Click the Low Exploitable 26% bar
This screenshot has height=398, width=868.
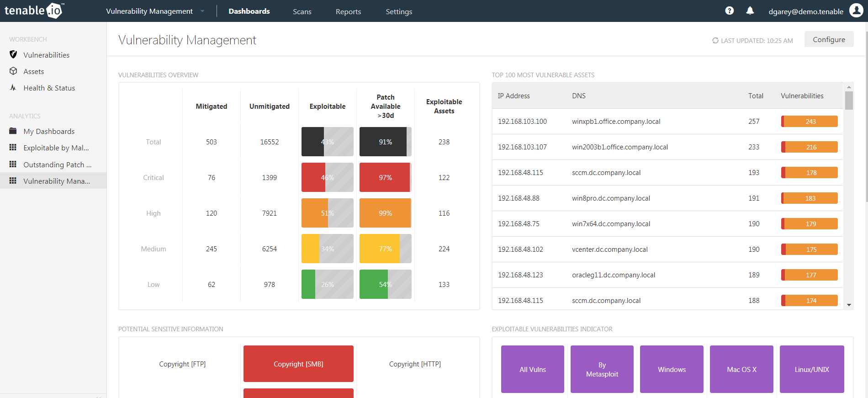[x=328, y=284]
